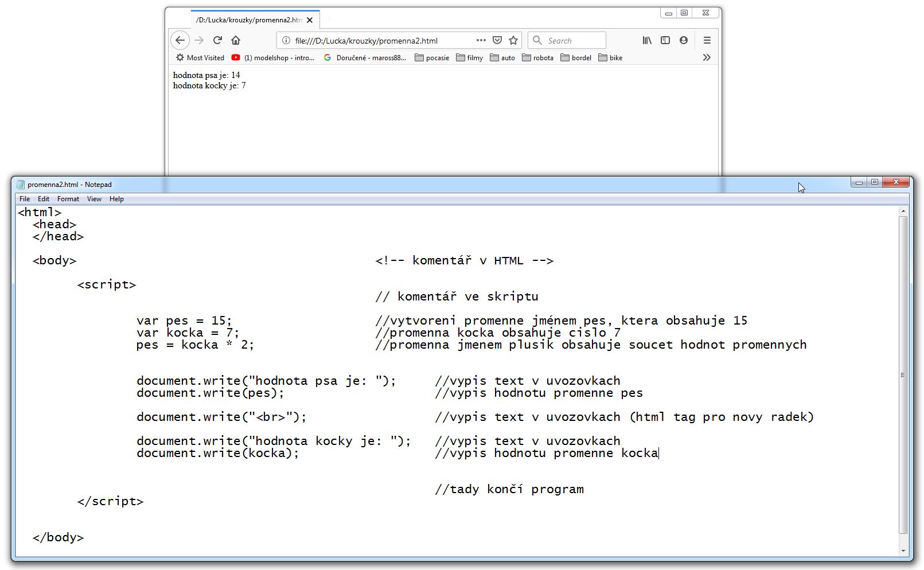924x570 pixels.
Task: Click the Notepad vertical scrollbar down arrow
Action: click(903, 551)
